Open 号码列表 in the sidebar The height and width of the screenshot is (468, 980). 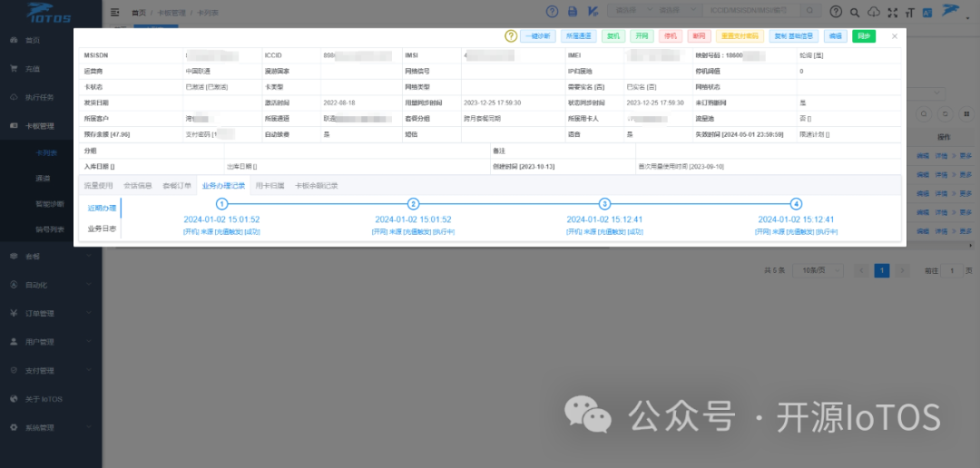[51, 229]
